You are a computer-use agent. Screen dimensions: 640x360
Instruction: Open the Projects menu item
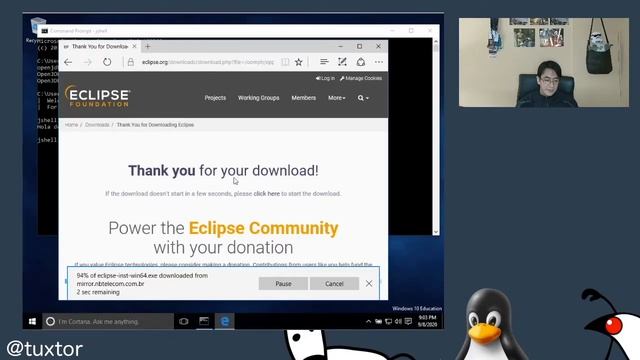point(215,98)
